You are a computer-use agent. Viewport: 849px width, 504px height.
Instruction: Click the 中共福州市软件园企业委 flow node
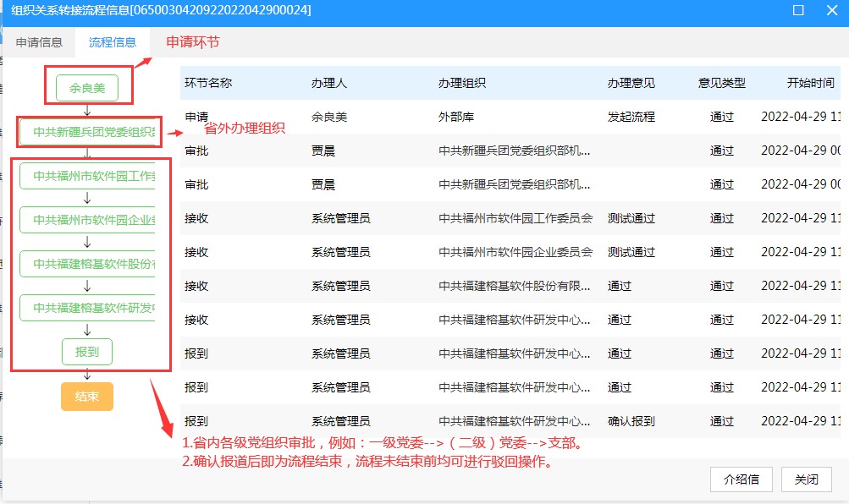[x=89, y=220]
